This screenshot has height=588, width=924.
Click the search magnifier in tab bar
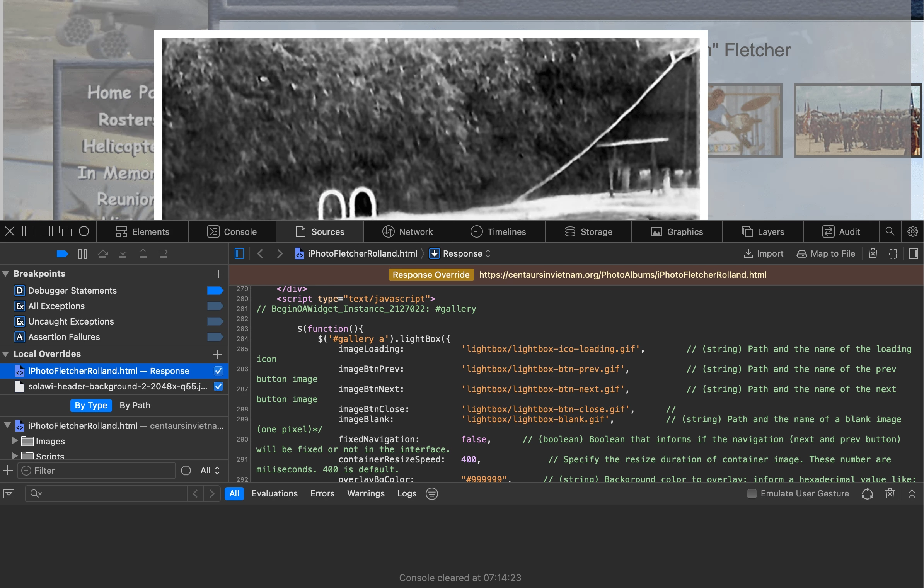coord(890,231)
